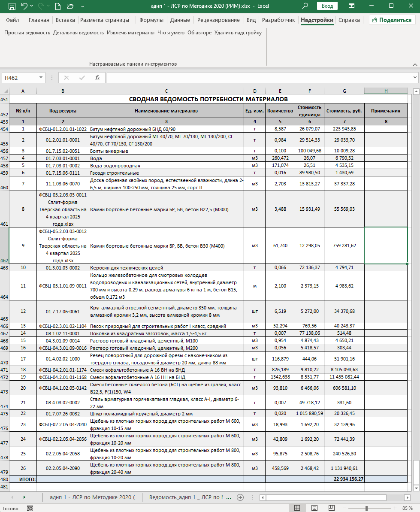Add a new sheet with plus icon

(x=240, y=497)
